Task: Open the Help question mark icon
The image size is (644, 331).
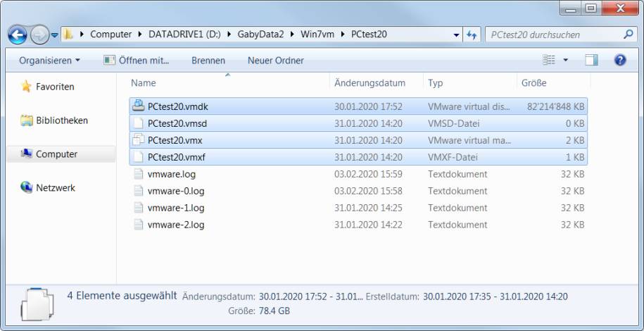Action: pyautogui.click(x=620, y=61)
